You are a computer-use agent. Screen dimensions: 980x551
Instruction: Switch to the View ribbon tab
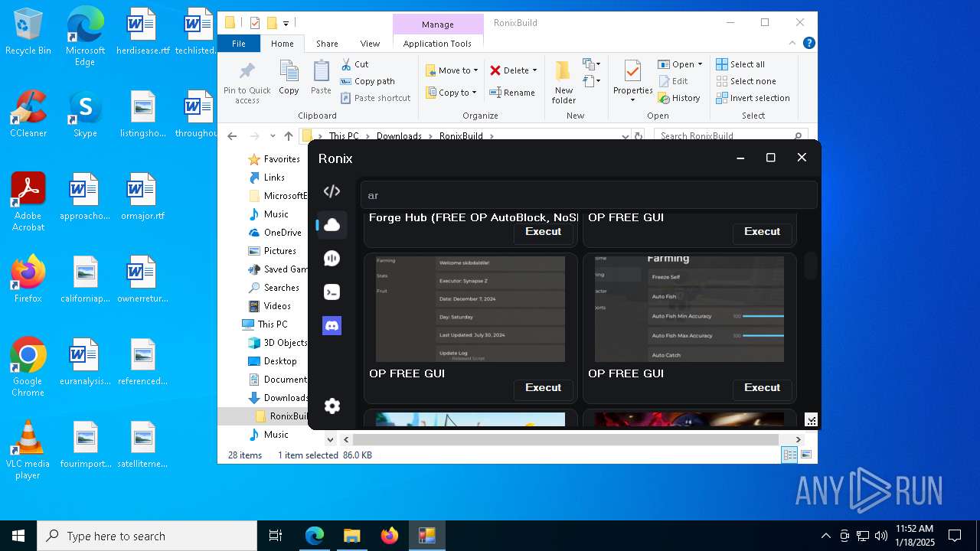pos(370,44)
